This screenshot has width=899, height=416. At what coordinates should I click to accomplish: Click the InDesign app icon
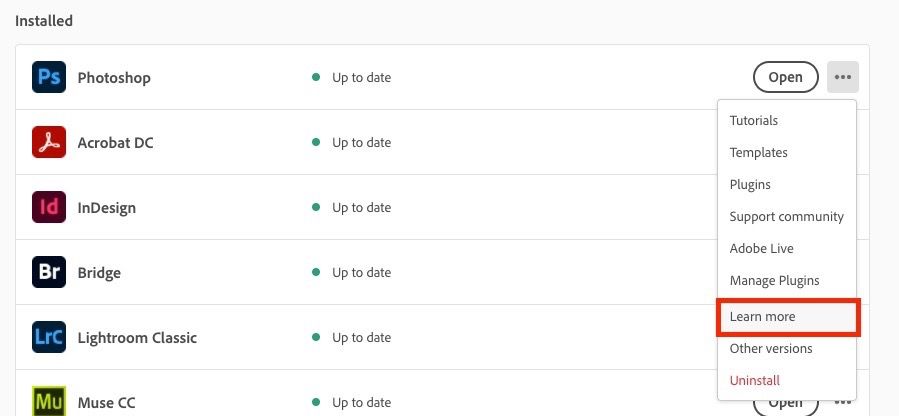click(x=49, y=207)
